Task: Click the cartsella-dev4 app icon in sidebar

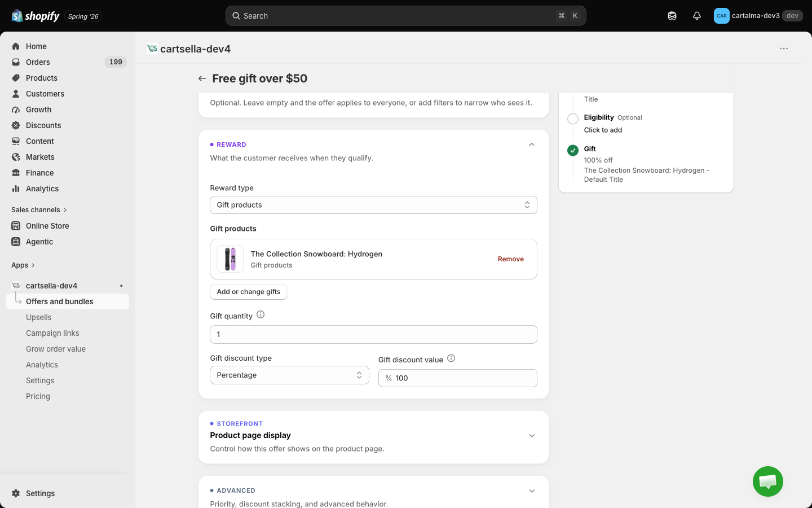Action: 16,286
